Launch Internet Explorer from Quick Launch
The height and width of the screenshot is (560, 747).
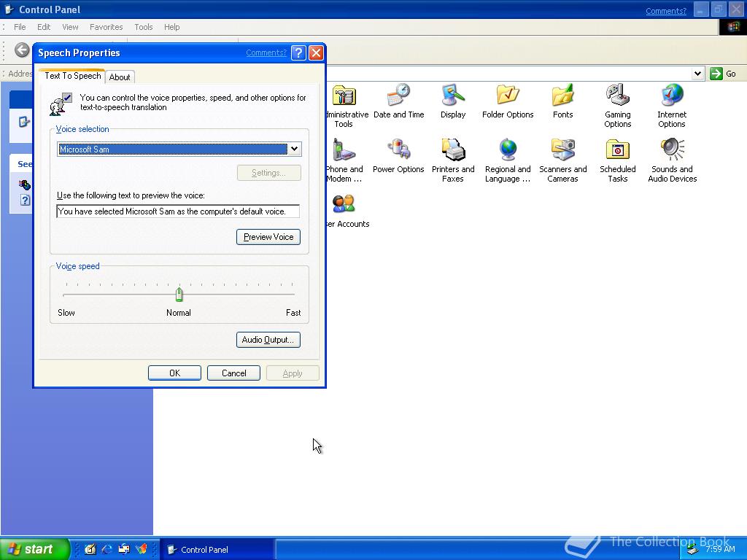[107, 549]
